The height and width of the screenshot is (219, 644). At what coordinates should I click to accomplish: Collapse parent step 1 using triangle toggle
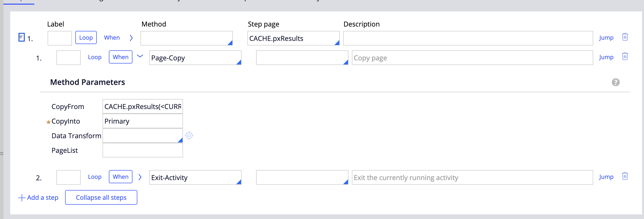[22, 37]
